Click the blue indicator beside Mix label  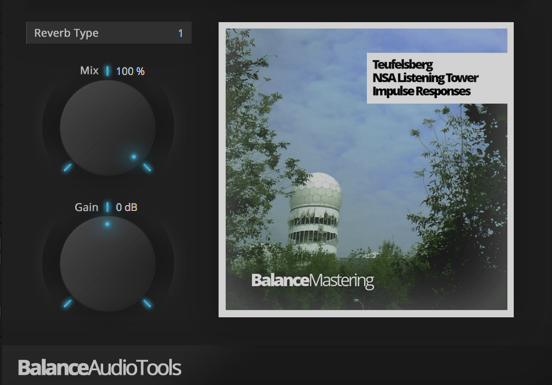107,71
